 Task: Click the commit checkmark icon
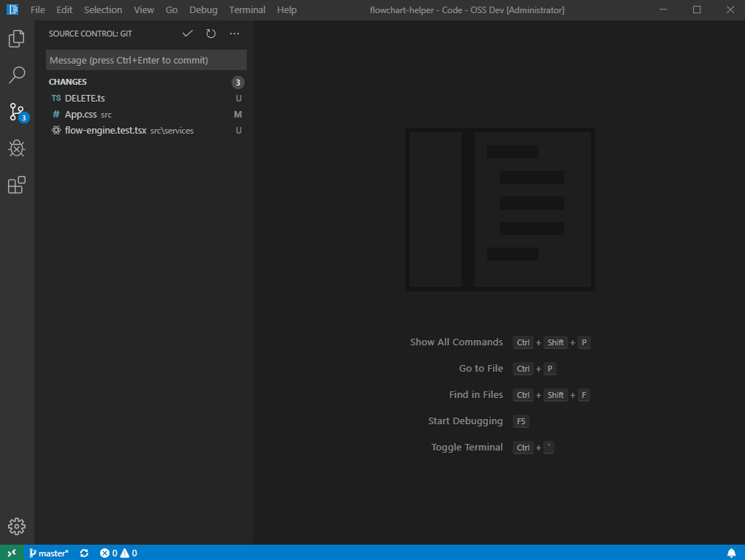click(188, 34)
